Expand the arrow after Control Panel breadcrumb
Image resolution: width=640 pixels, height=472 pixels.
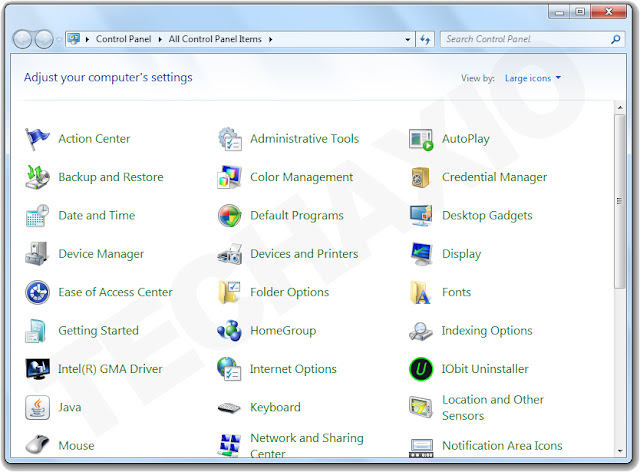click(x=160, y=40)
